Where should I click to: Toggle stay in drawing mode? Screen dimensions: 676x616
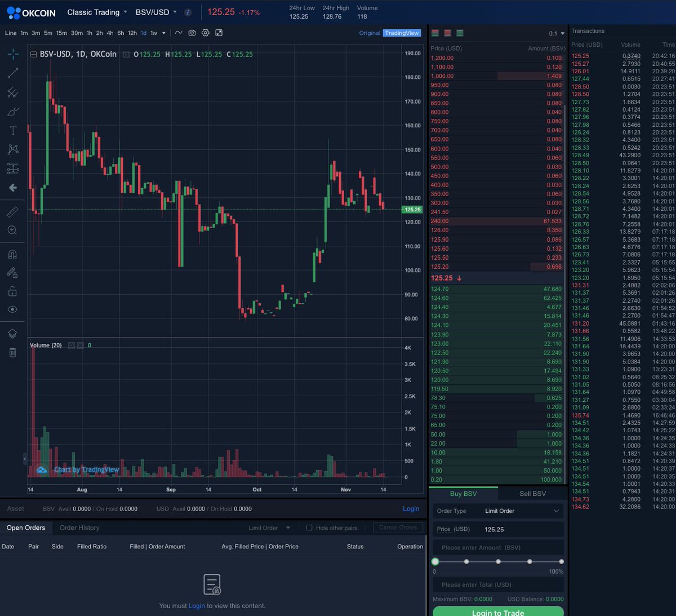click(x=12, y=273)
